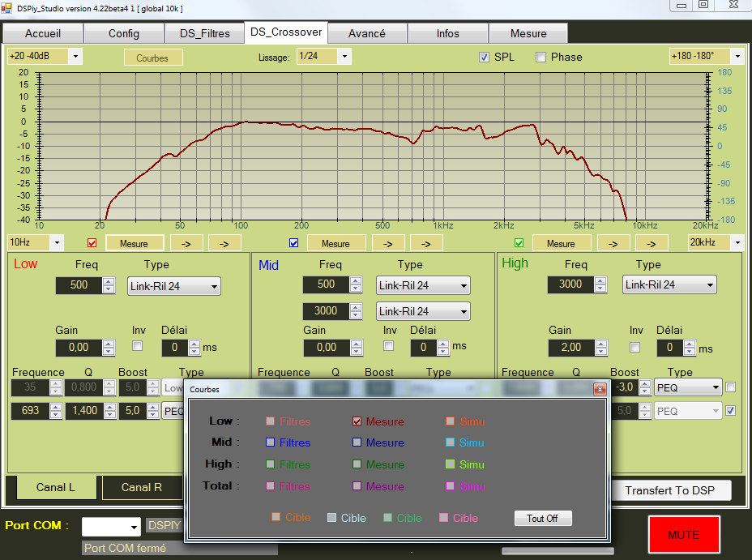
Task: Enable the Phase checkbox
Action: pyautogui.click(x=541, y=57)
